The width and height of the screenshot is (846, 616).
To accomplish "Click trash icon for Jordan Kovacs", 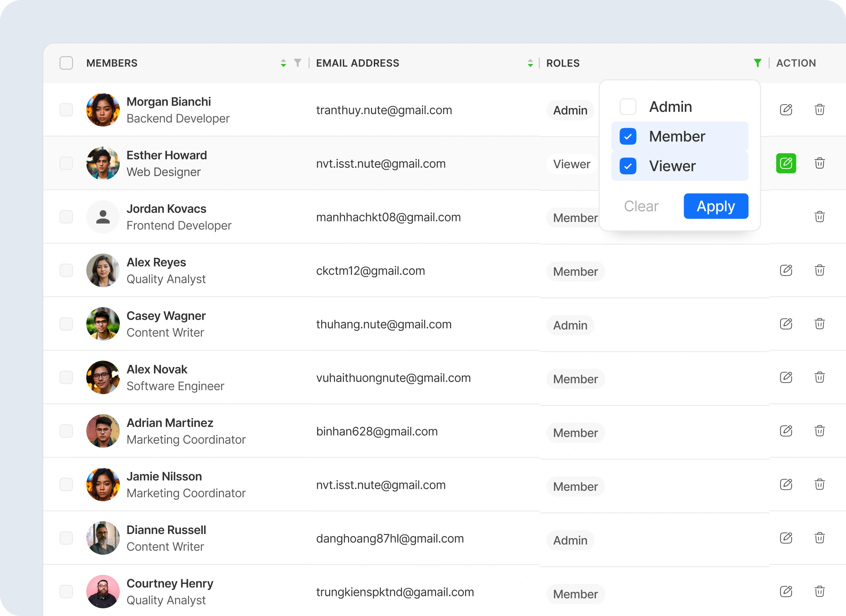I will coord(819,217).
